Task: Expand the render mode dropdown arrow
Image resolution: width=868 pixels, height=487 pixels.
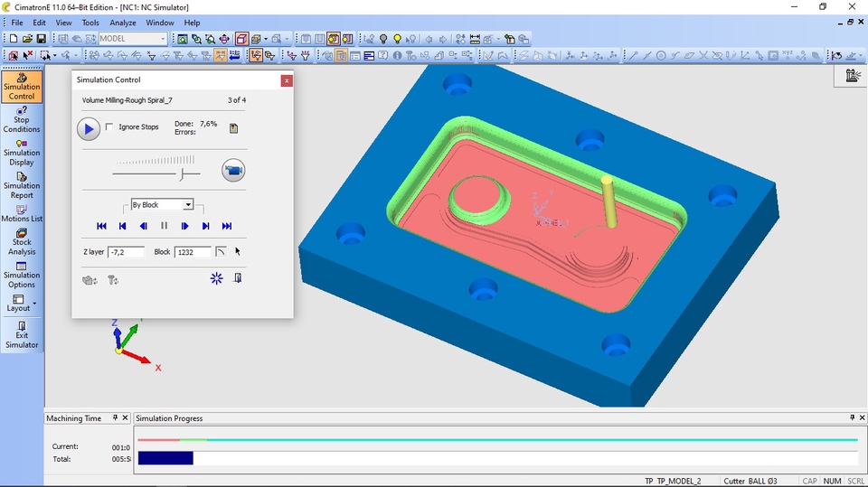Action: (x=266, y=39)
